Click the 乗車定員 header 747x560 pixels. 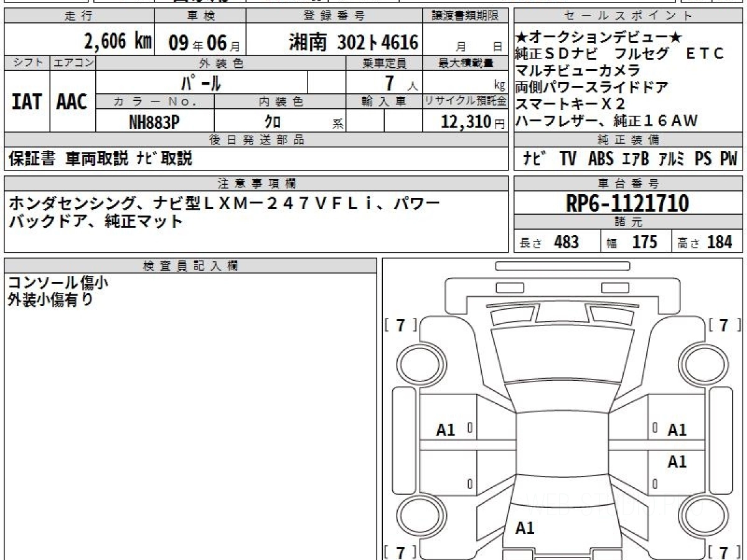(x=385, y=63)
